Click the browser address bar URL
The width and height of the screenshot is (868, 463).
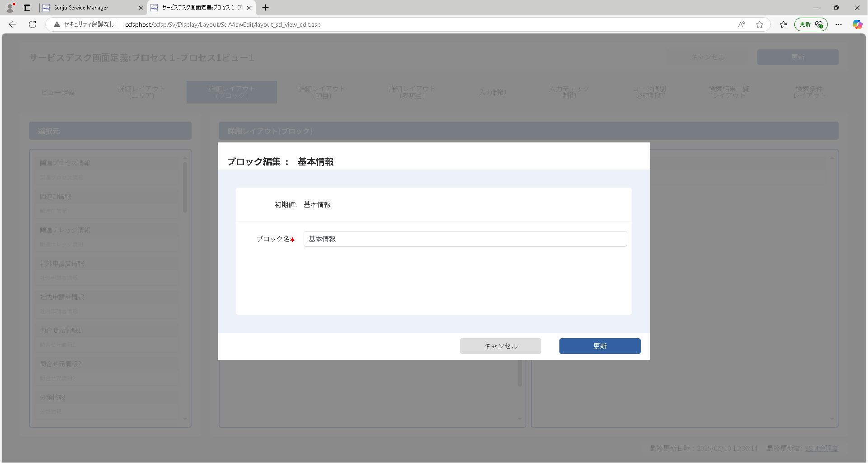pyautogui.click(x=223, y=24)
